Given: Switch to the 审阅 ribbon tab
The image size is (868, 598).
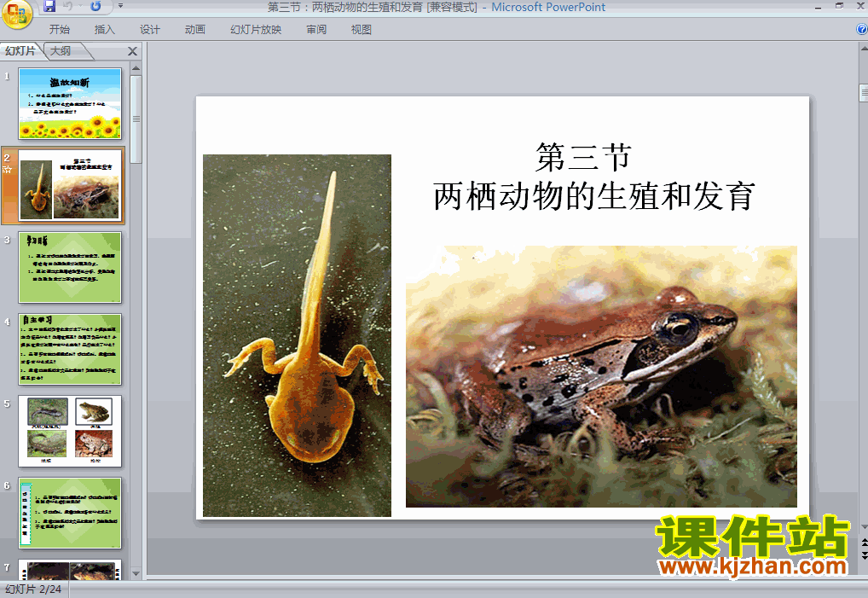Looking at the screenshot, I should click(x=316, y=29).
